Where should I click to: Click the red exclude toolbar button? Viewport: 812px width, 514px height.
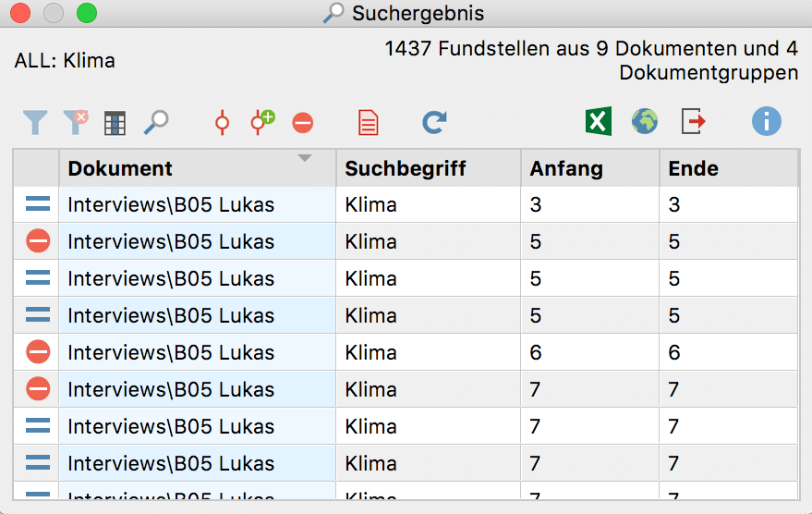click(302, 123)
